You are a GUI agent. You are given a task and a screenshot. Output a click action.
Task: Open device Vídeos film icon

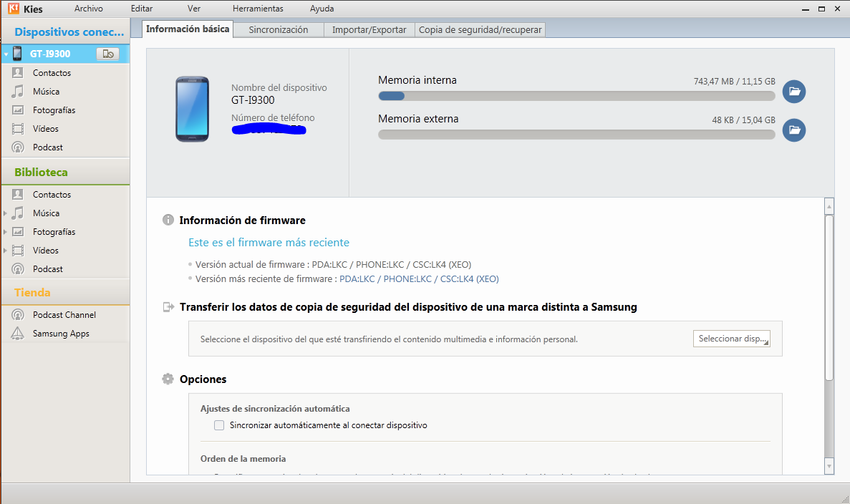point(18,128)
